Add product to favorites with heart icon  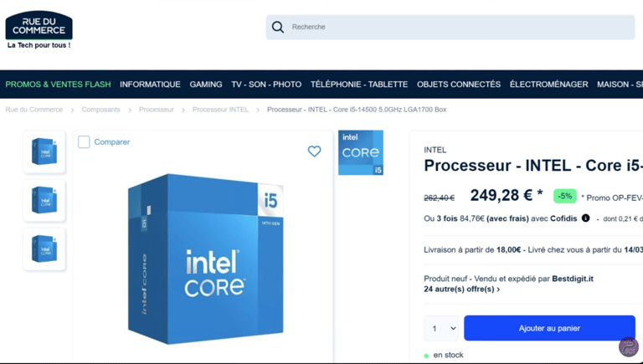point(314,151)
